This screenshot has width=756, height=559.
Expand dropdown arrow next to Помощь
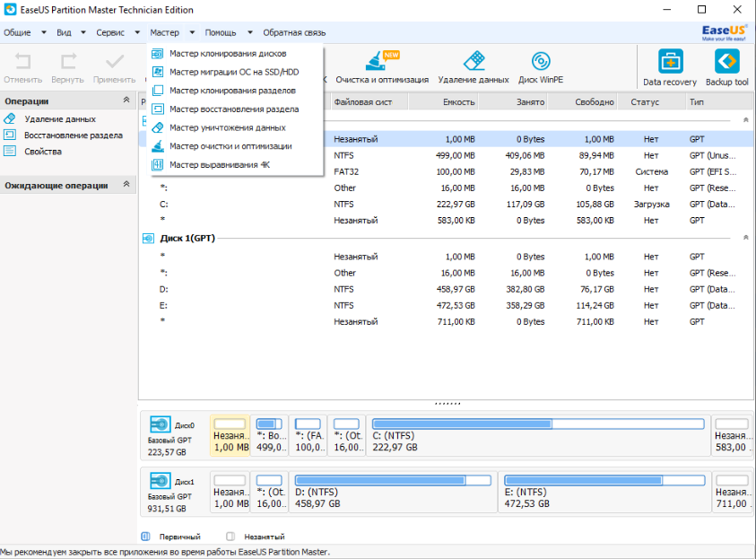coord(249,33)
